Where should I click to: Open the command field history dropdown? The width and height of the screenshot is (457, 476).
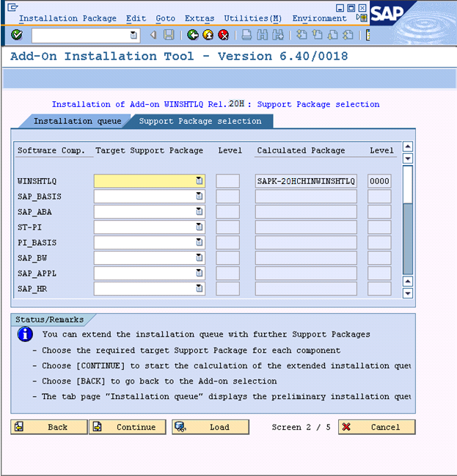click(x=134, y=35)
